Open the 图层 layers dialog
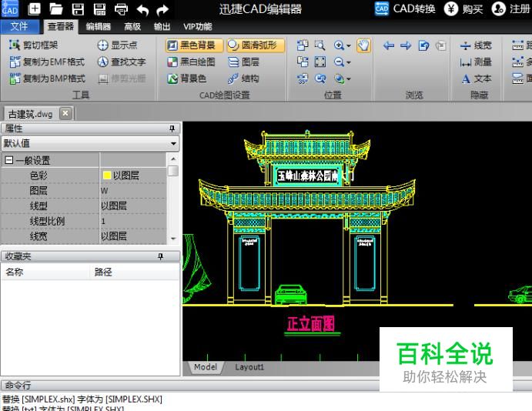Viewport: 532px width, 411px height. pos(243,62)
